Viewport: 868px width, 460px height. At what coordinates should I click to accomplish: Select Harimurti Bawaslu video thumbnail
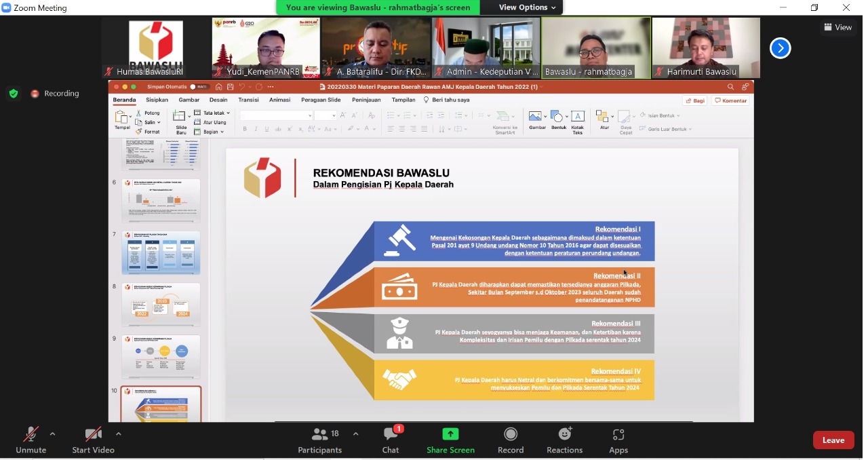tap(705, 47)
